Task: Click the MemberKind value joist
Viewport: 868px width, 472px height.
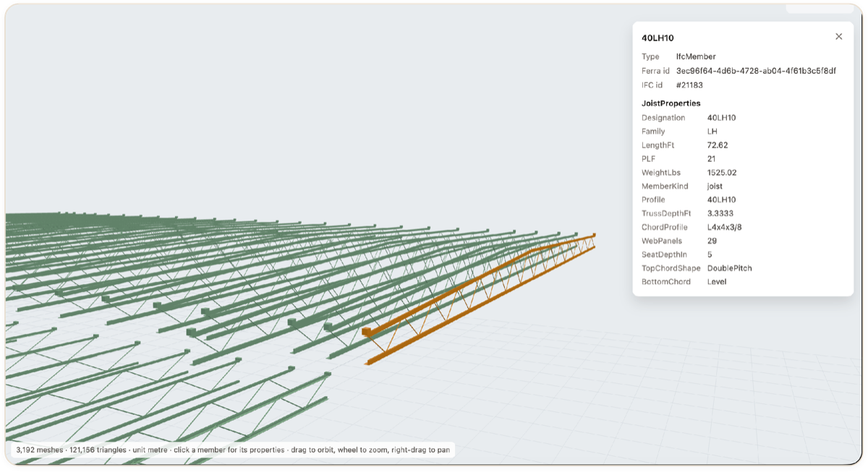Action: point(715,186)
